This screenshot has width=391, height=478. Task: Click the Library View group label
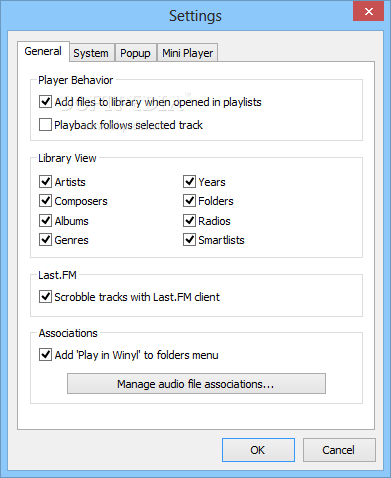click(67, 158)
